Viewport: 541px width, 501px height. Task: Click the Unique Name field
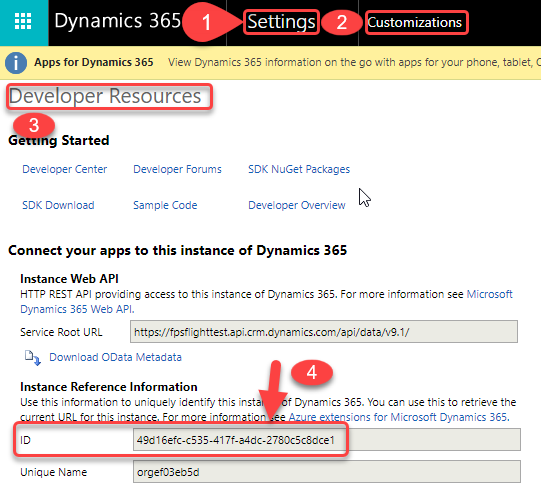tap(327, 472)
